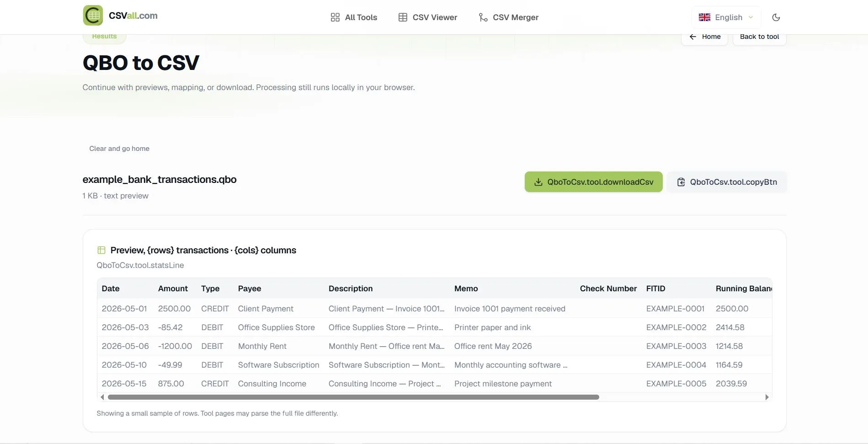
Task: Click the scrollbar left arrow
Action: tap(102, 397)
